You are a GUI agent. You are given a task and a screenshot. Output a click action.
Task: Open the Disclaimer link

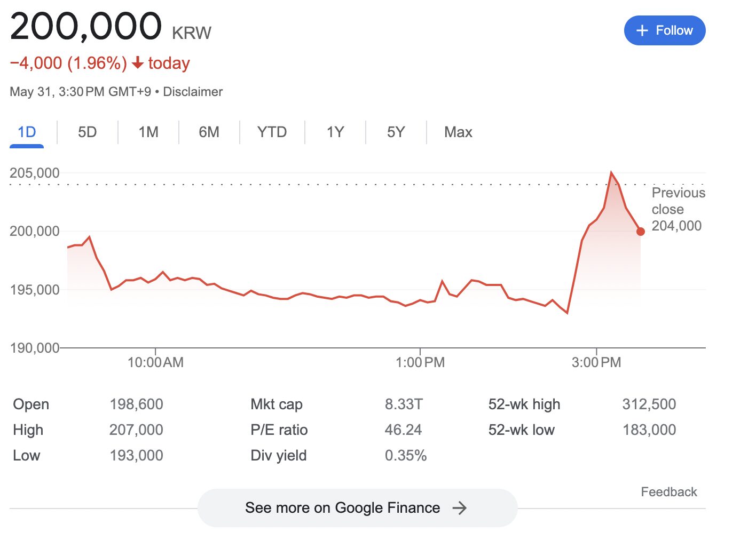click(193, 92)
